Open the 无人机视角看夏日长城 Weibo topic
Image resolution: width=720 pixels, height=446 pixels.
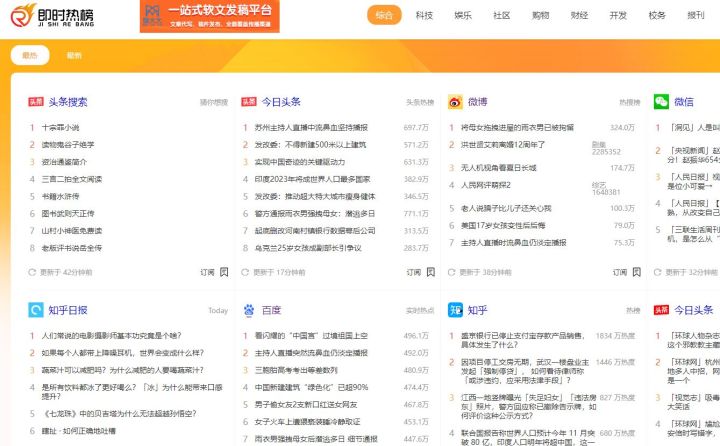click(x=499, y=168)
